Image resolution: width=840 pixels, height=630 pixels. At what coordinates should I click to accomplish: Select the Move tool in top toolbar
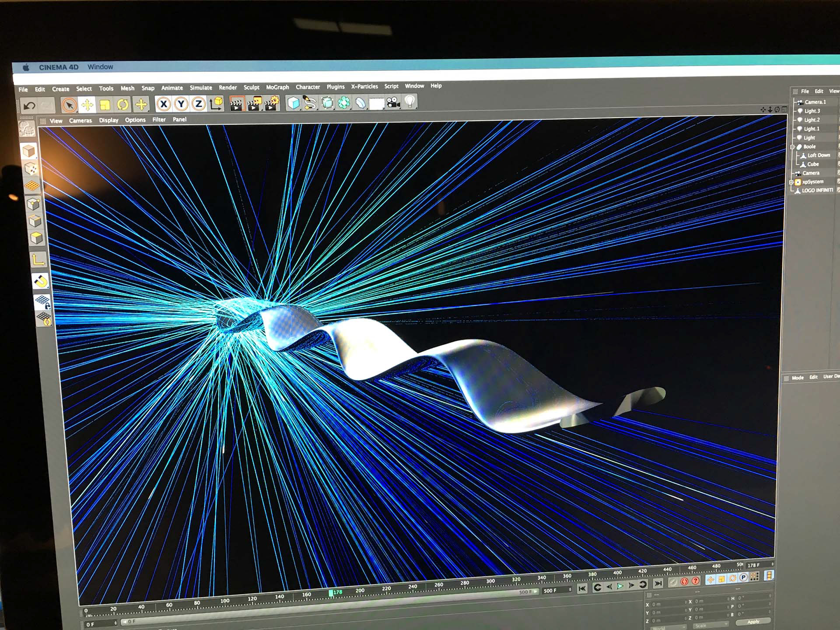pos(87,105)
